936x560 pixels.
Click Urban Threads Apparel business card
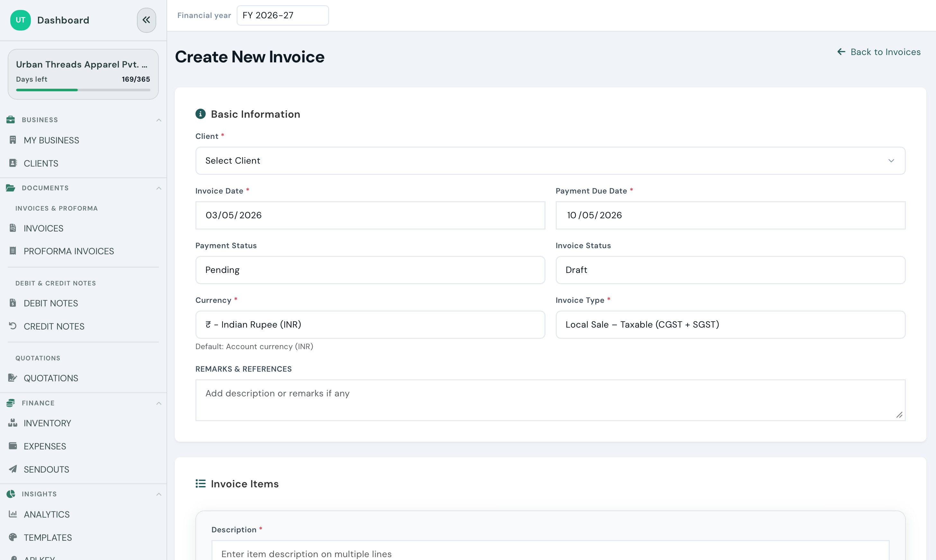click(x=83, y=74)
